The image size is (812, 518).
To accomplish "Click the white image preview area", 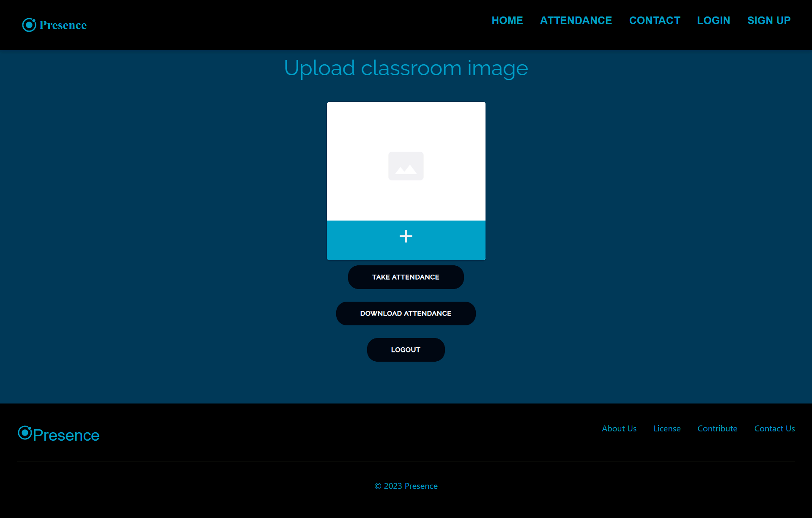I will click(406, 161).
